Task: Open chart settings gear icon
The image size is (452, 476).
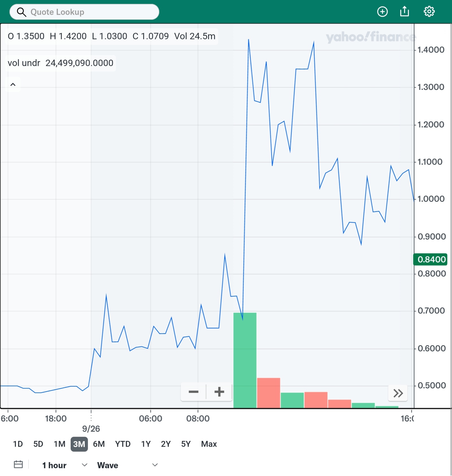Action: [429, 12]
